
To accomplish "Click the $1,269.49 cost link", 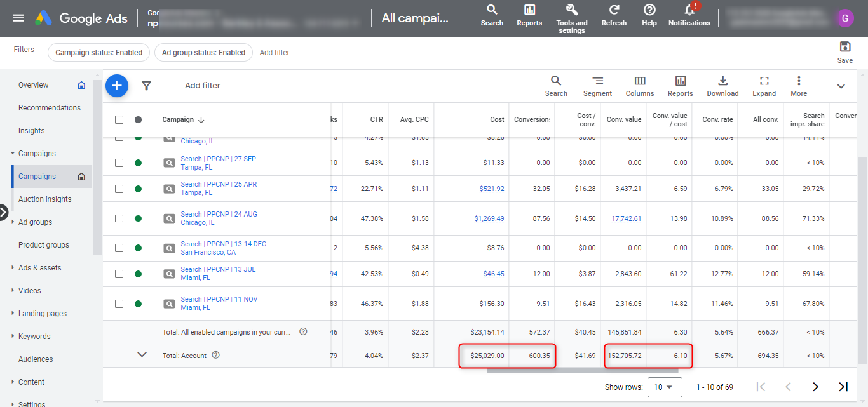I will (x=489, y=218).
